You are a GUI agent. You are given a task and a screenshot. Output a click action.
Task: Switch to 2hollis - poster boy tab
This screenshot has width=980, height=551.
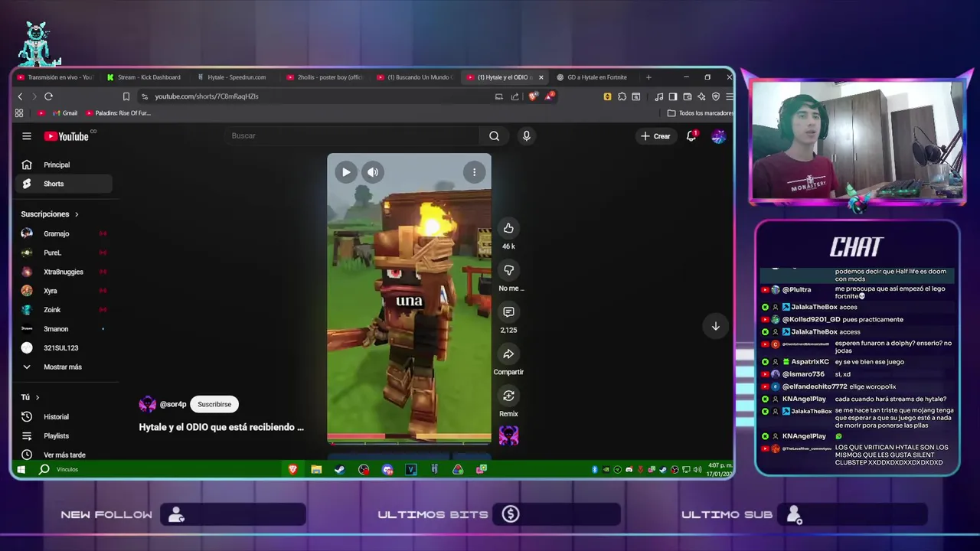(325, 77)
